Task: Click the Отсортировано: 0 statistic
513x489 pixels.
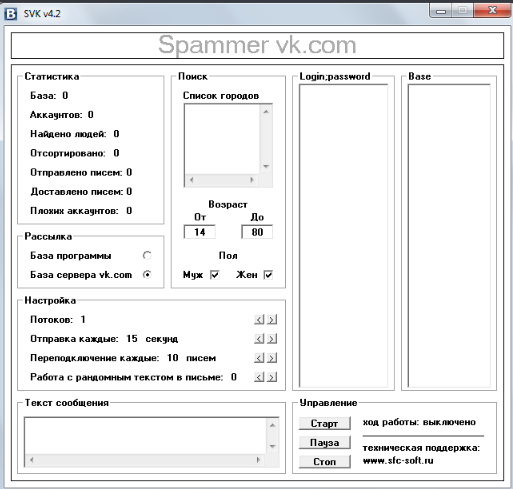Action: [x=75, y=153]
